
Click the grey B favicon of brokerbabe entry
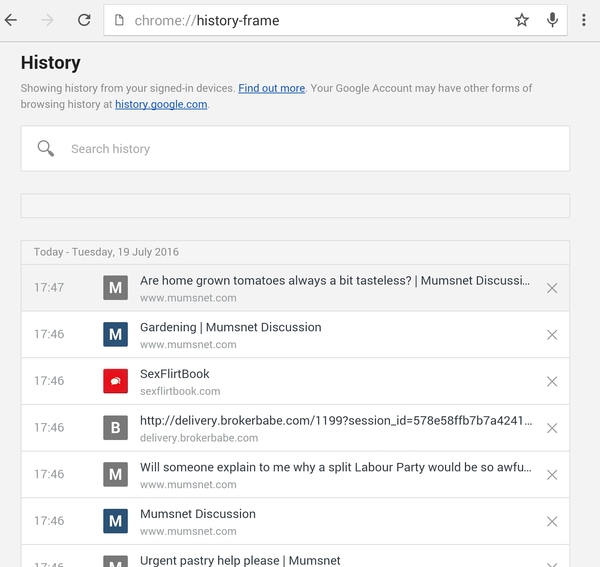116,428
